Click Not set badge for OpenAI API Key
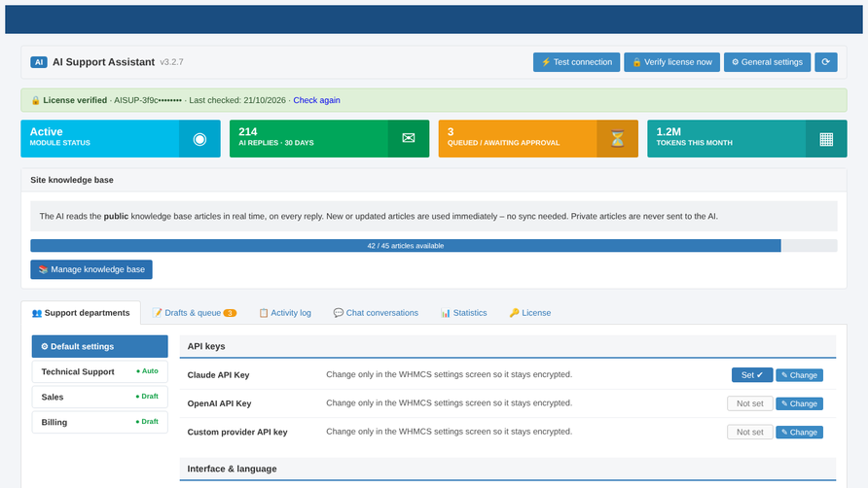Image resolution: width=868 pixels, height=488 pixels. 750,403
